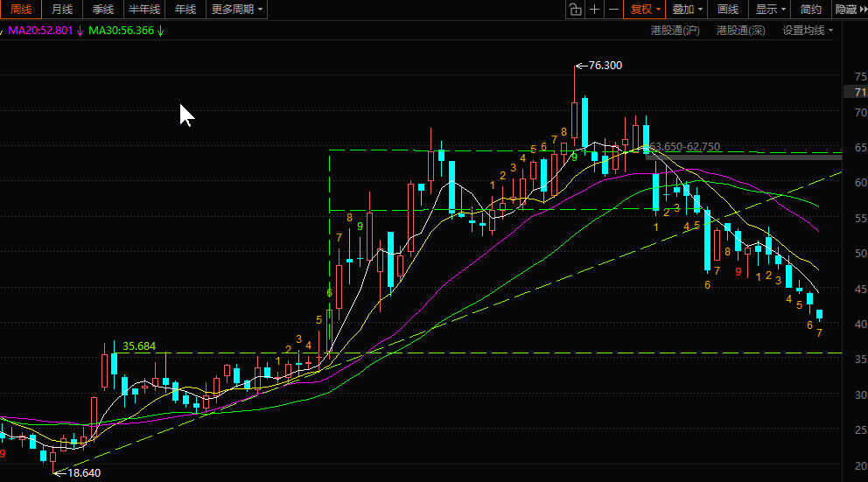
Task: Open the 设置均线 moving average settings dropdown
Action: [x=807, y=31]
